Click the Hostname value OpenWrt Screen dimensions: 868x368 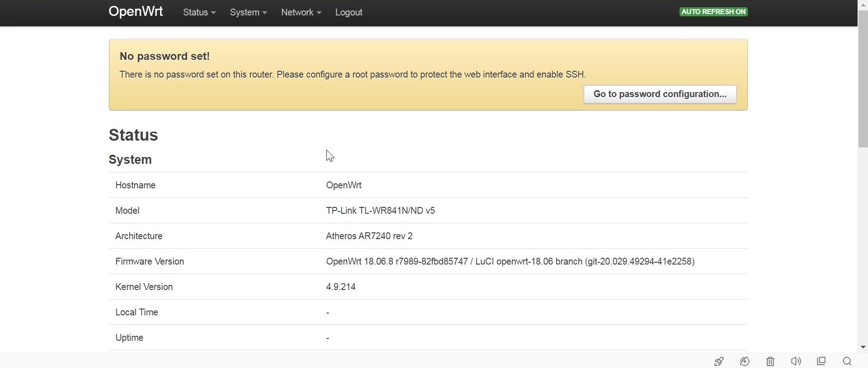pyautogui.click(x=344, y=185)
